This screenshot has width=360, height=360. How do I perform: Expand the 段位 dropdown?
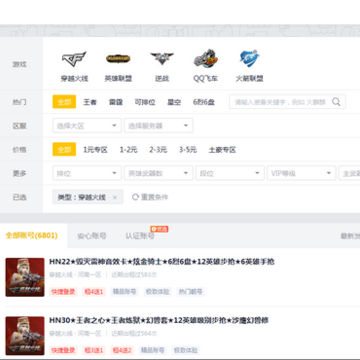click(x=230, y=173)
